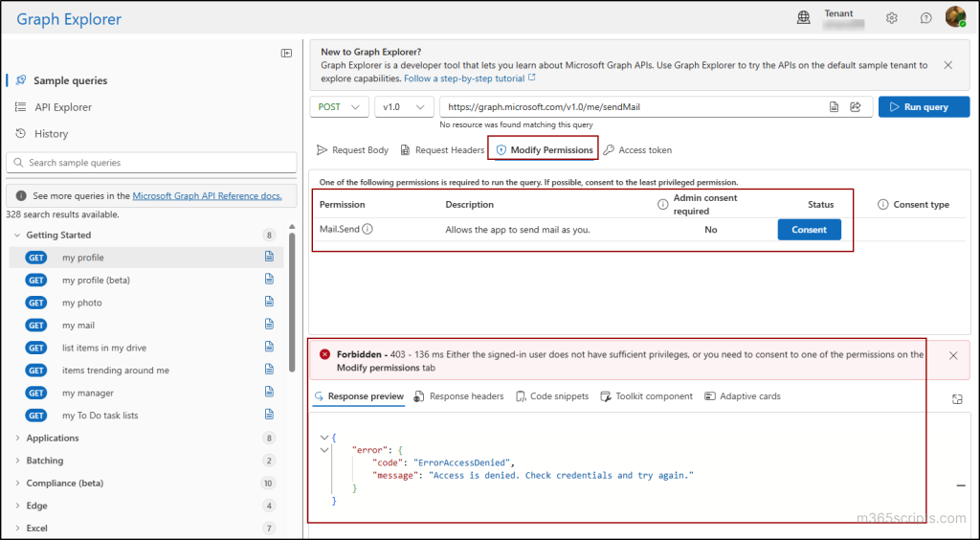The image size is (980, 540).
Task: Select items trending around me query
Action: click(x=146, y=370)
